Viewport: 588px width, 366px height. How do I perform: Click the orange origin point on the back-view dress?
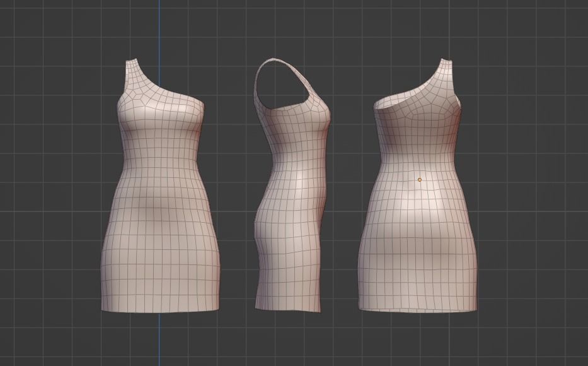(420, 180)
